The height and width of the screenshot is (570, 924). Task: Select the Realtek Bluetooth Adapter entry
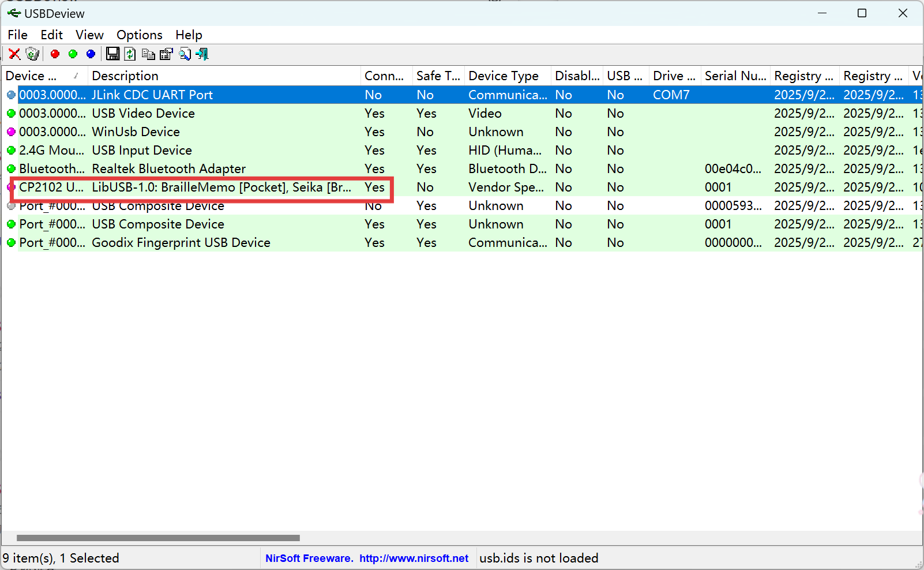(168, 168)
